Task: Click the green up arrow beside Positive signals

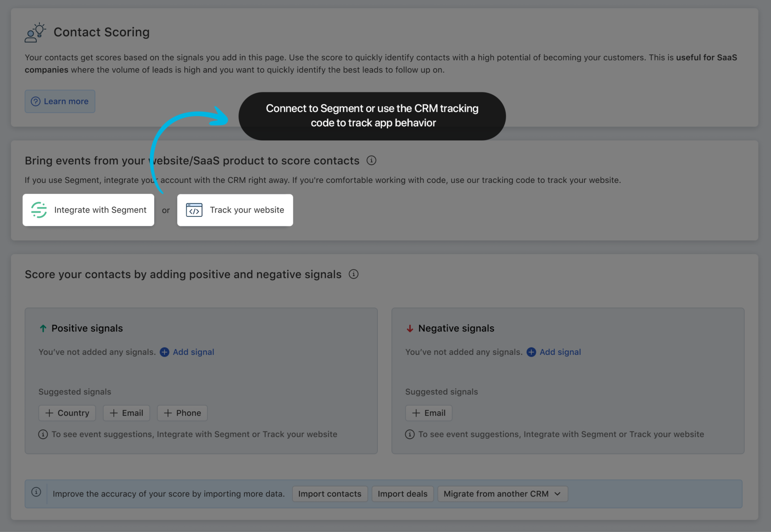Action: (43, 328)
